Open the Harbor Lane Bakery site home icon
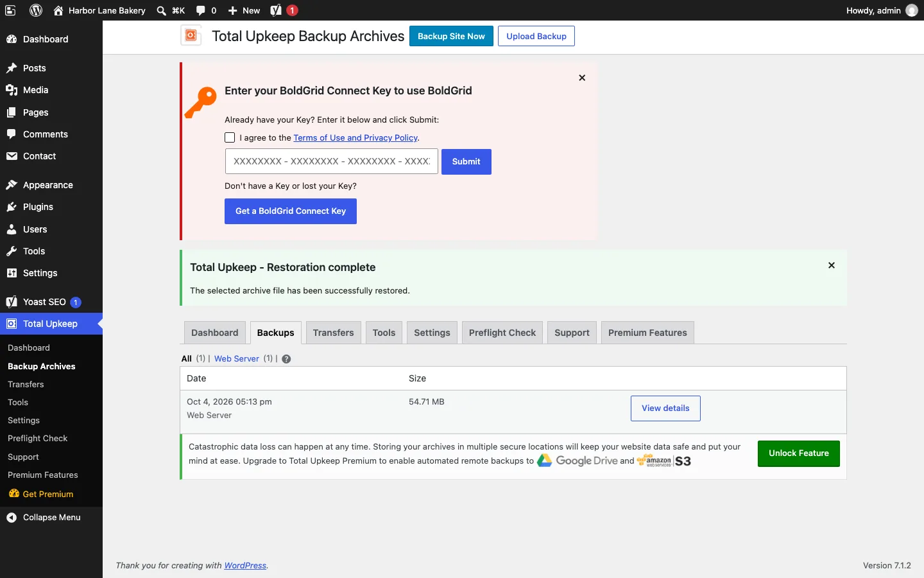 pos(58,10)
